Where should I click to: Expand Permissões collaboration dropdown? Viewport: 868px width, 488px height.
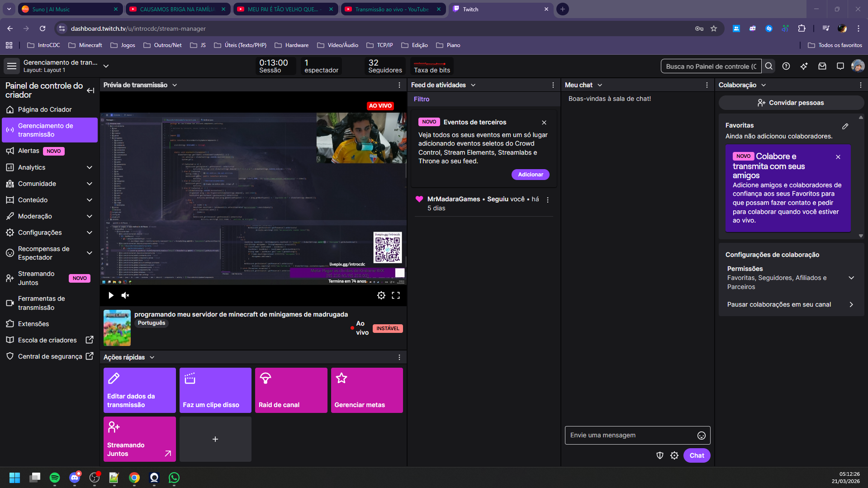click(851, 278)
